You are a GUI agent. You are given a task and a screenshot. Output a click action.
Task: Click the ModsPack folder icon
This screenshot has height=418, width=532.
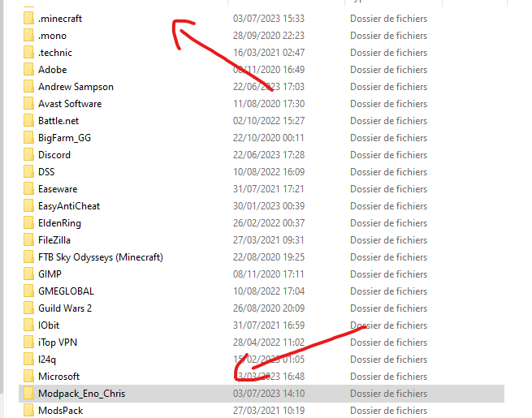coord(29,410)
